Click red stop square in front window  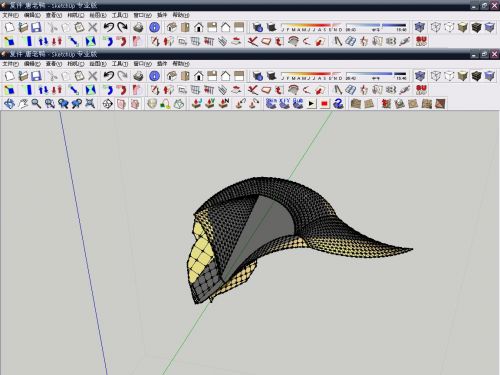click(324, 104)
